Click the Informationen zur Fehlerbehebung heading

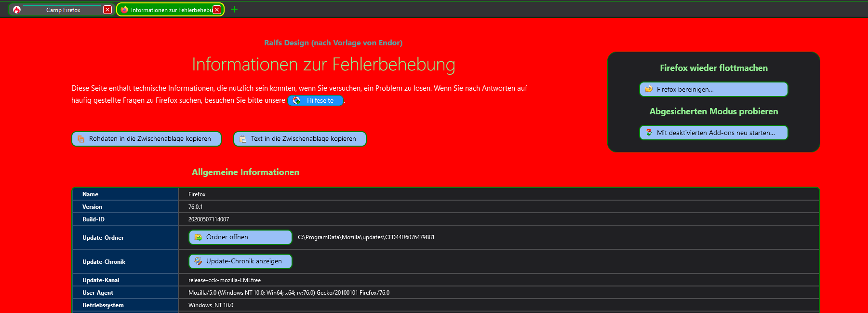(x=323, y=64)
